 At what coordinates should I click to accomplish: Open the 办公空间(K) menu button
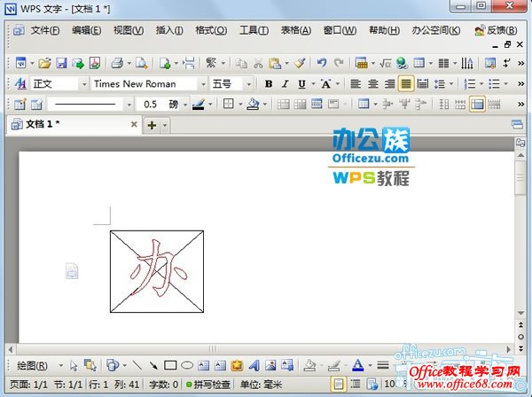[x=436, y=30]
